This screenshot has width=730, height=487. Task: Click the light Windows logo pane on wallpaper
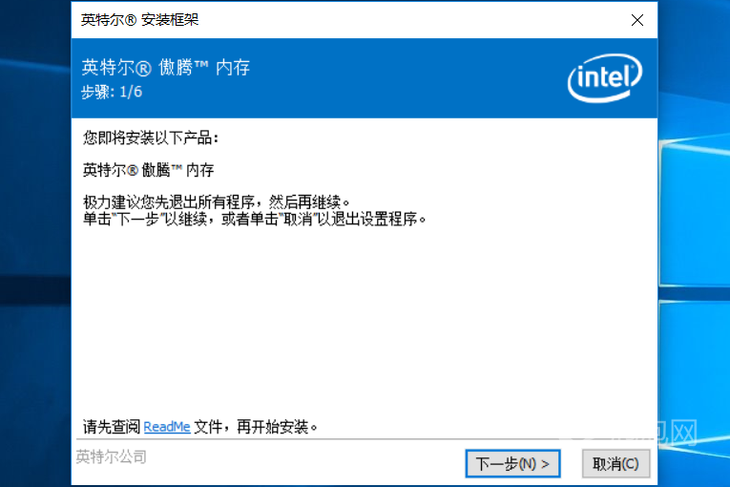[695, 214]
